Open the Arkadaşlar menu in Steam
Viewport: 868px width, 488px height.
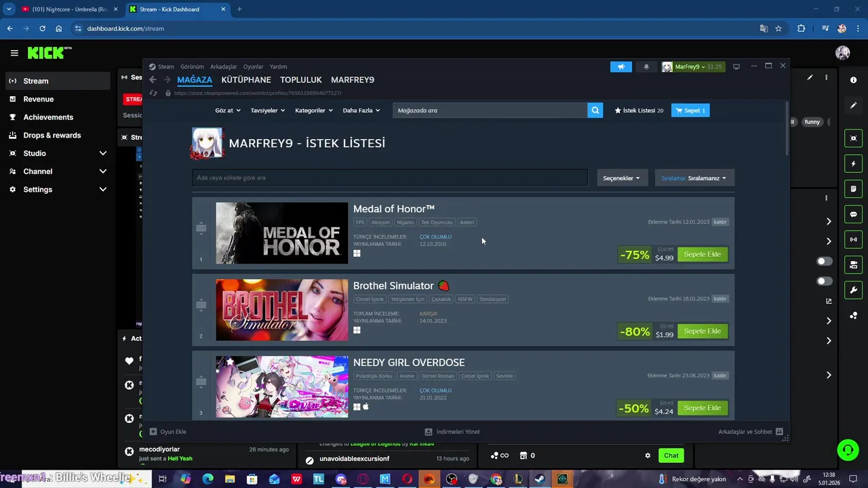224,66
